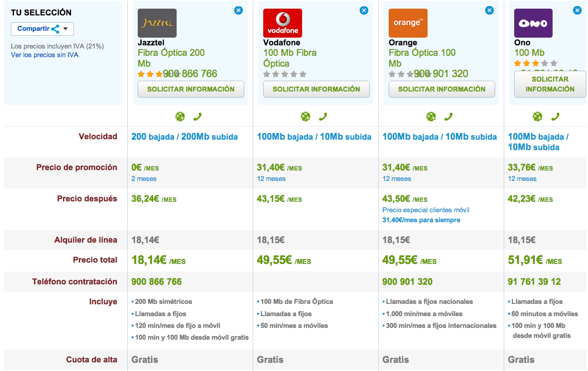Open Vodafone 100 Mb Fibra Óptica plan
The image size is (588, 371).
pos(289,58)
